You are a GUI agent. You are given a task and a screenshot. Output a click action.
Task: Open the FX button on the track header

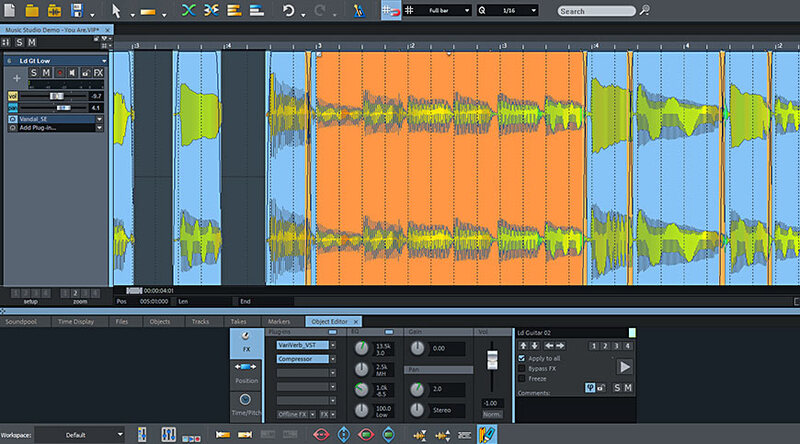pyautogui.click(x=98, y=73)
